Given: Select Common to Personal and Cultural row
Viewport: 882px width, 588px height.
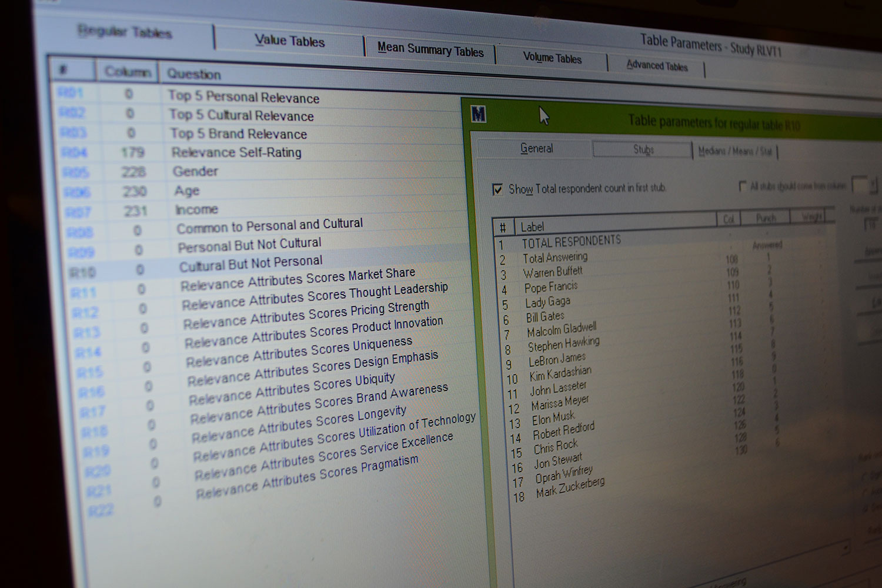Looking at the screenshot, I should click(270, 225).
